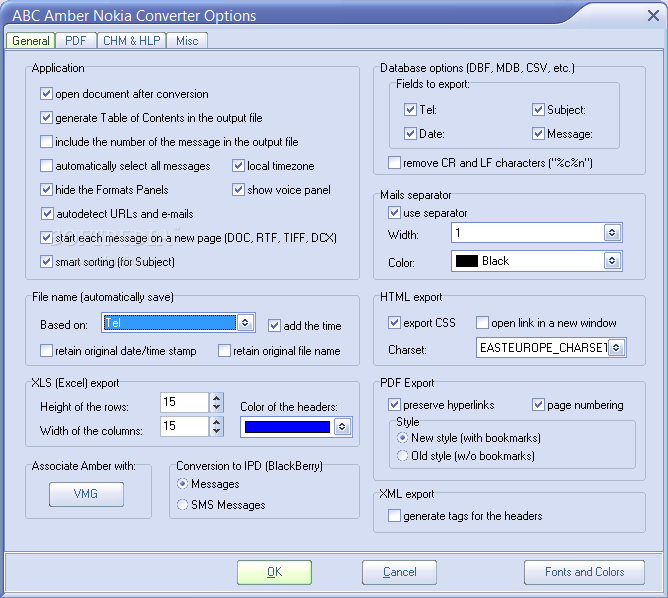Toggle Subject: field export checkbox
This screenshot has height=598, width=668.
538,109
